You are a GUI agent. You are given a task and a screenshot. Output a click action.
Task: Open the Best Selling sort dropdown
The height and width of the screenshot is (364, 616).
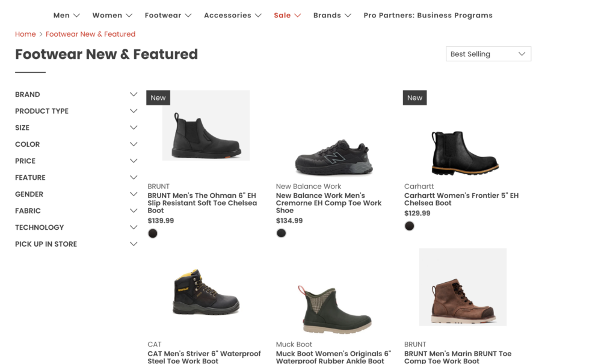pyautogui.click(x=488, y=54)
